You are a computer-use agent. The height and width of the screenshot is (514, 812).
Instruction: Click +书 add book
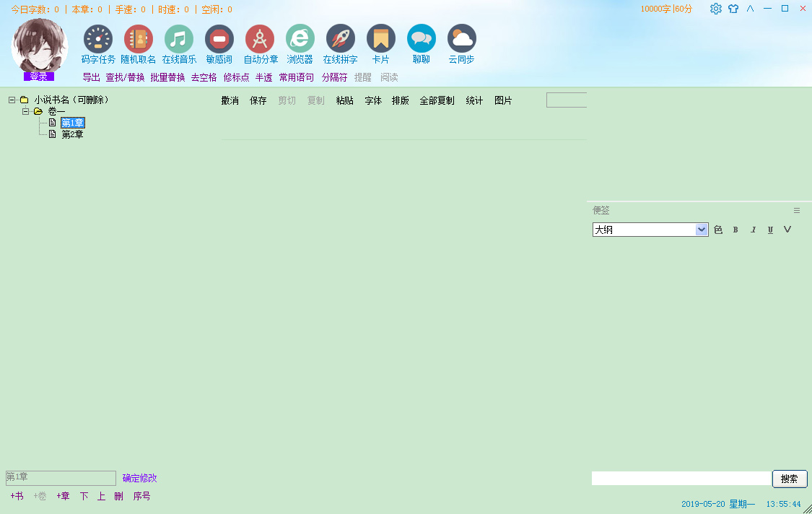tap(17, 496)
